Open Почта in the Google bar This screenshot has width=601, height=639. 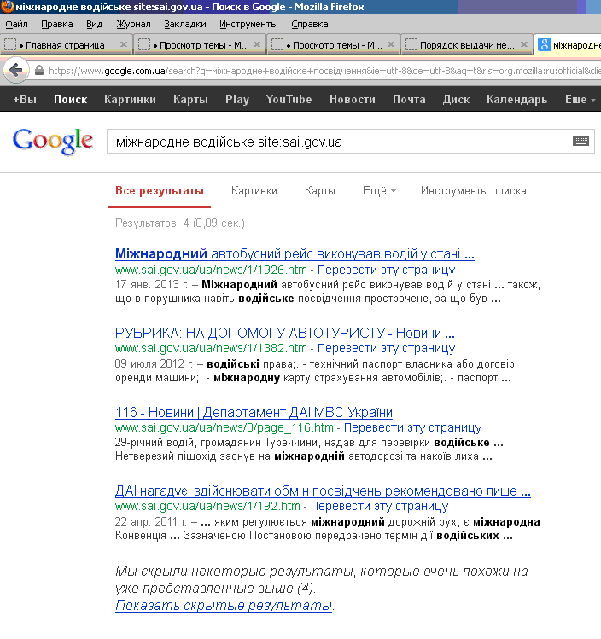[409, 99]
